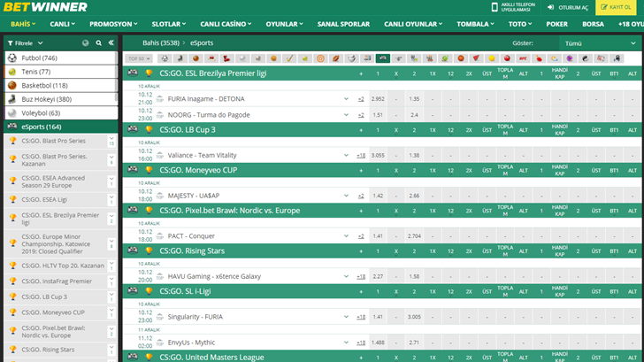Select the tennis ball icon in the strip

pos(304,58)
